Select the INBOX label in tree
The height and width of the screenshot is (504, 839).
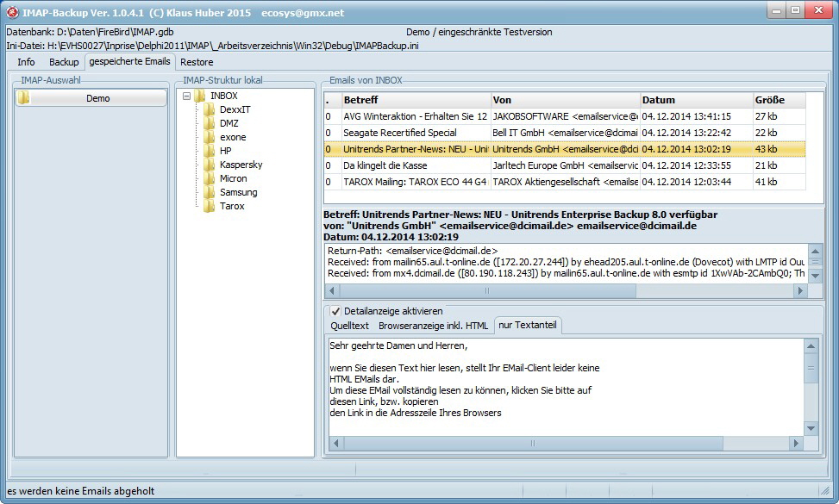(223, 96)
